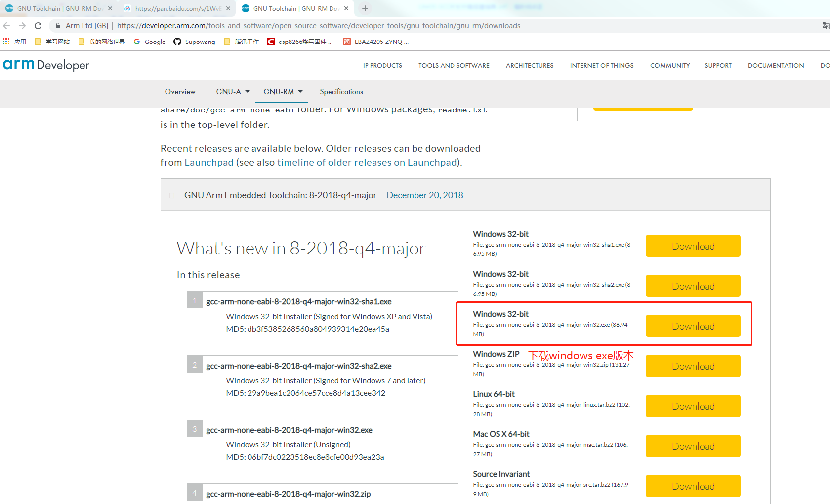This screenshot has width=830, height=504.
Task: Click the browser back arrow icon
Action: tap(6, 26)
